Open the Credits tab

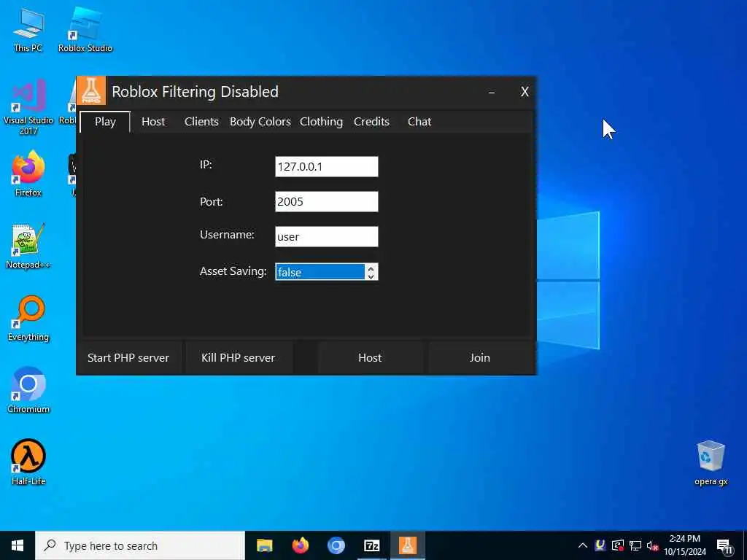point(371,122)
